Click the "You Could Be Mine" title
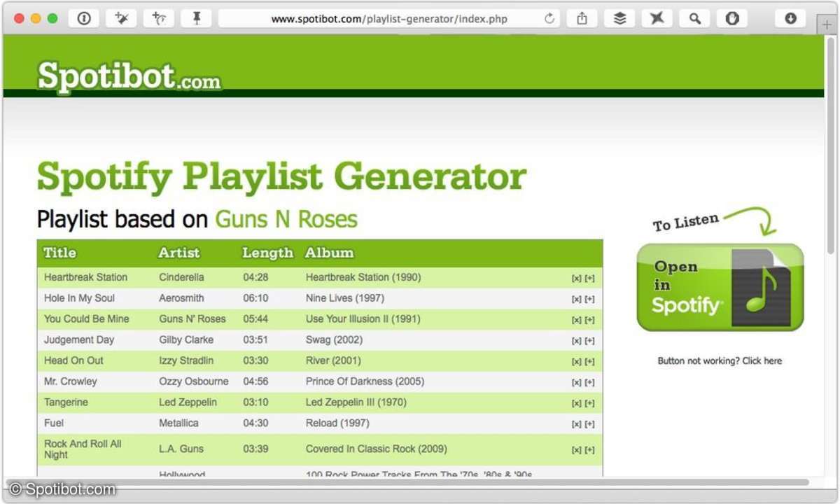Viewport: 840px width, 504px height. (87, 319)
